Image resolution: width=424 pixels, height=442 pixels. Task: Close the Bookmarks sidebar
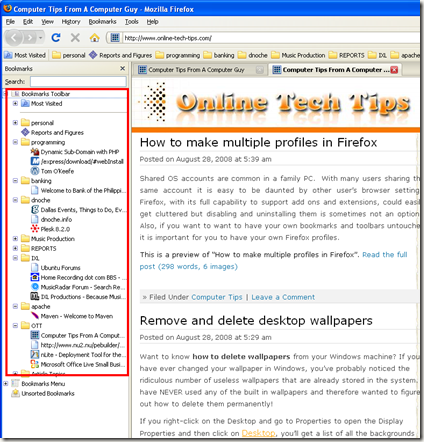(x=122, y=68)
